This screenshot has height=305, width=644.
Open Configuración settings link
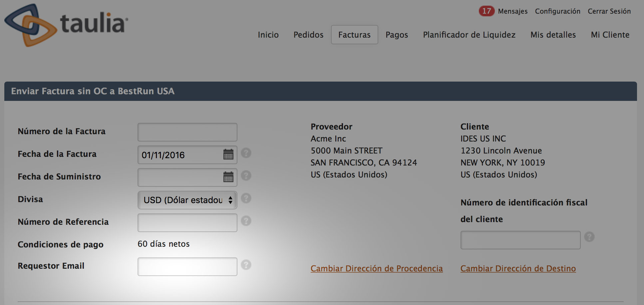tap(558, 11)
